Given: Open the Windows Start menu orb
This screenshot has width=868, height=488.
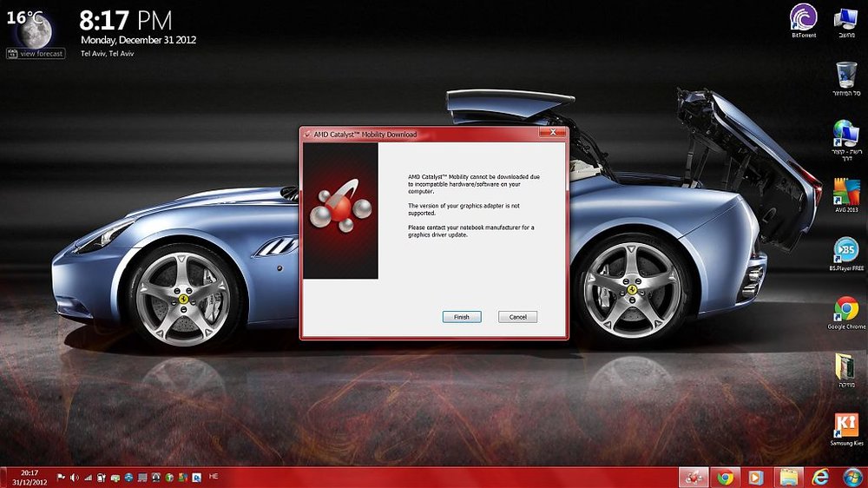Looking at the screenshot, I should (852, 478).
